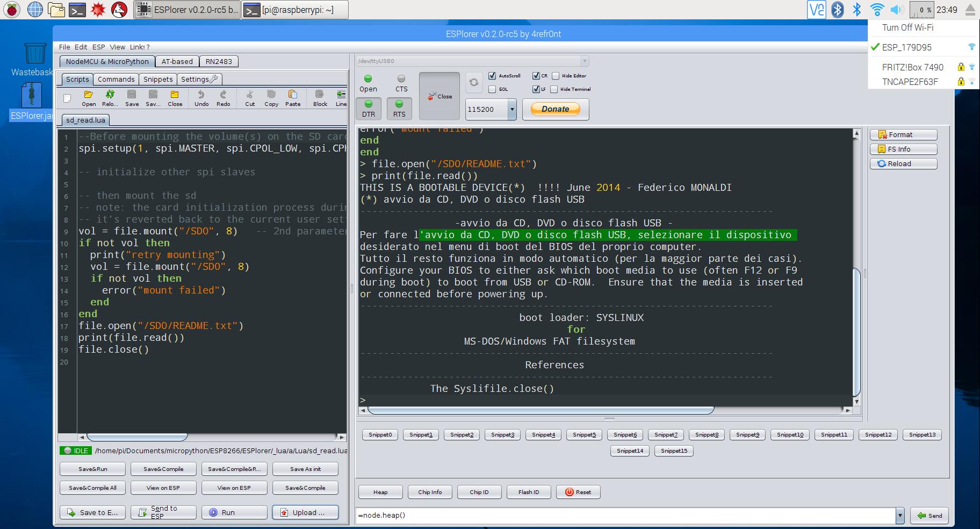Open the View menu

pyautogui.click(x=117, y=47)
